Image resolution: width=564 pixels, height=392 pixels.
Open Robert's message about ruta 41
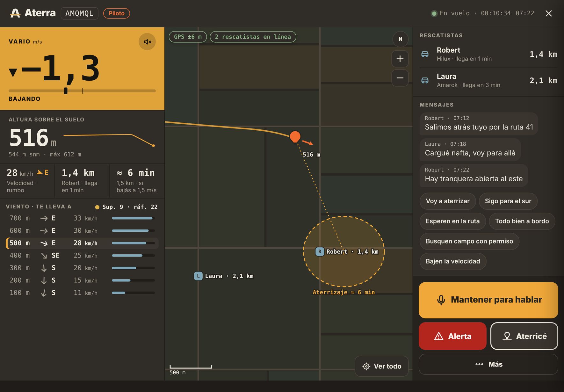click(479, 124)
